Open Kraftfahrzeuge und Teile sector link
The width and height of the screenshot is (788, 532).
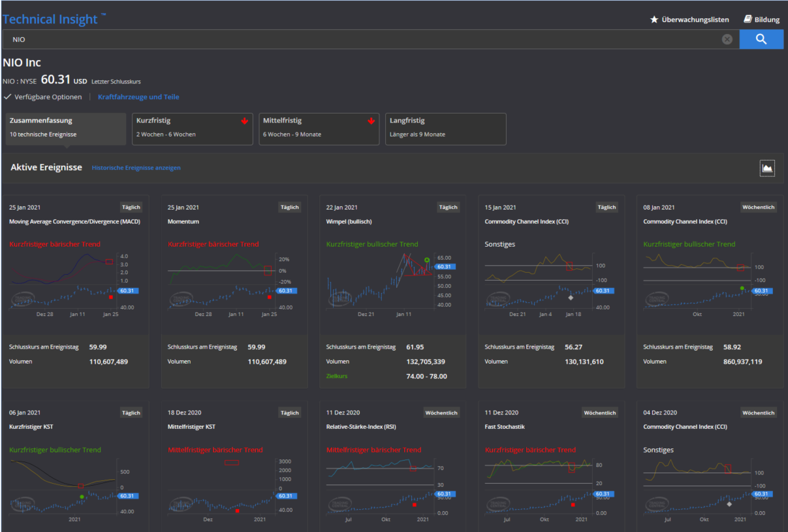click(x=138, y=97)
